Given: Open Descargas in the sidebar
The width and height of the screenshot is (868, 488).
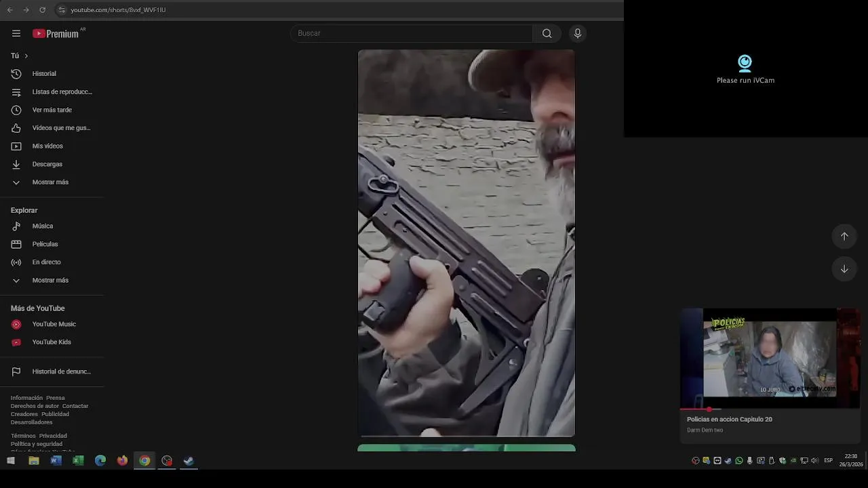Looking at the screenshot, I should [52, 164].
